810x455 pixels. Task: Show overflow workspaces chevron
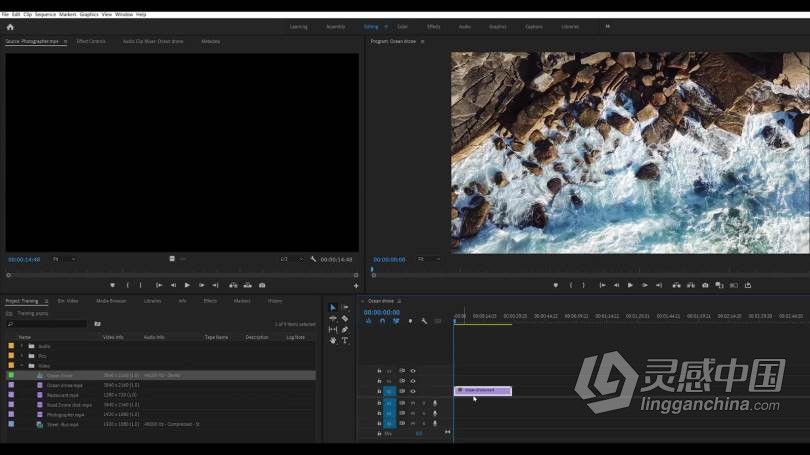(608, 27)
